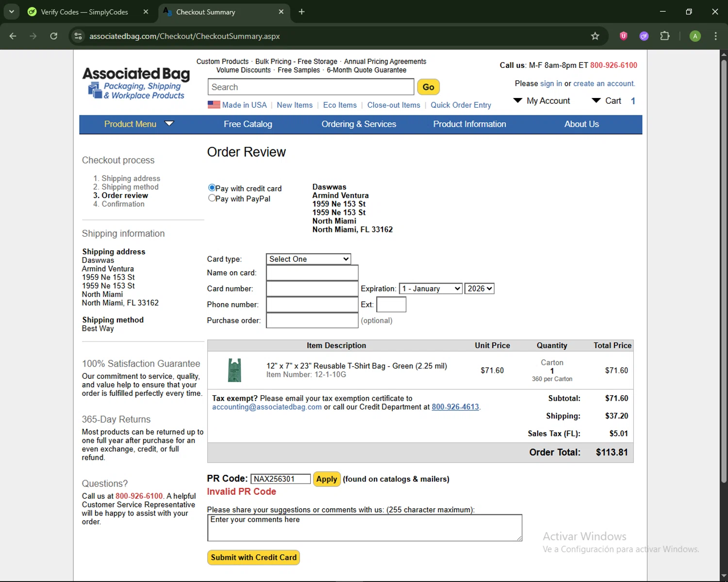Click in the Search field
Image resolution: width=728 pixels, height=582 pixels.
[x=311, y=87]
